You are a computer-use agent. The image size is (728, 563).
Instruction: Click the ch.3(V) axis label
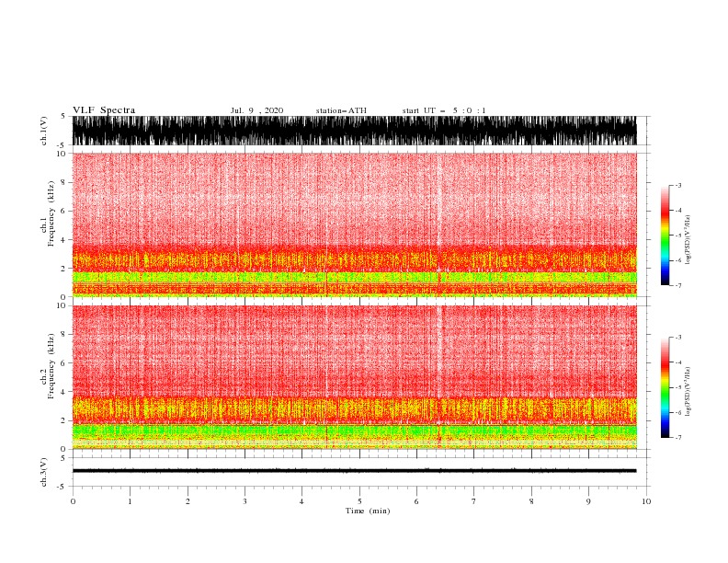tap(44, 472)
